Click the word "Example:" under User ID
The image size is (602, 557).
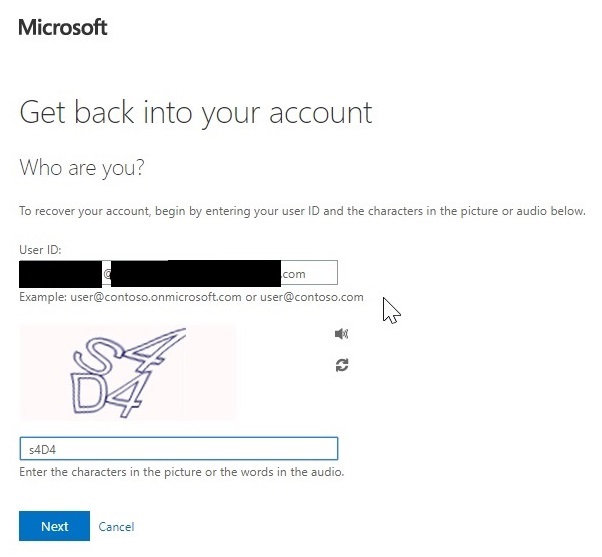[x=41, y=297]
